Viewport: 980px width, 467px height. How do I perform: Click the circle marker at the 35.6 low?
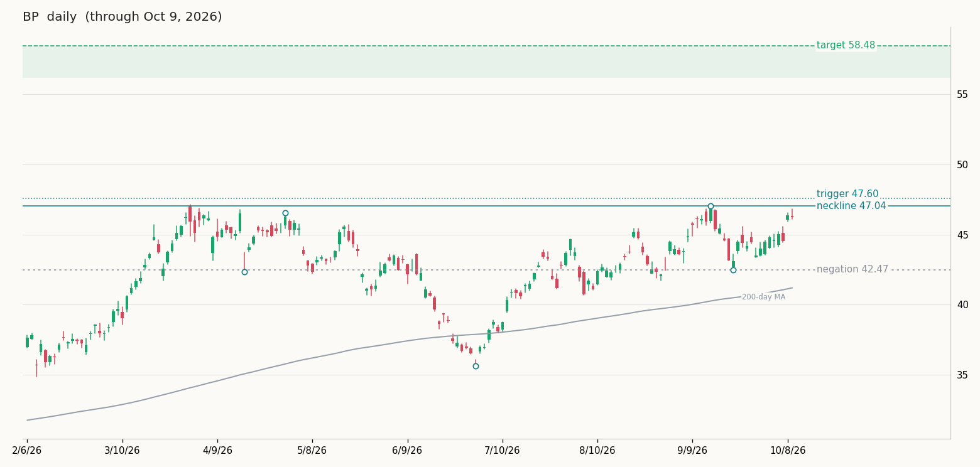tap(476, 366)
